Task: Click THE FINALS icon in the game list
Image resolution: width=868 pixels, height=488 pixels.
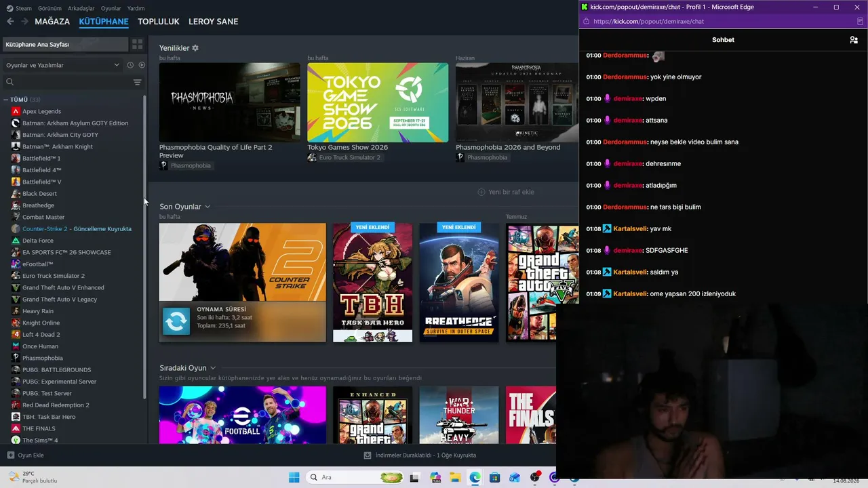Action: coord(16,428)
